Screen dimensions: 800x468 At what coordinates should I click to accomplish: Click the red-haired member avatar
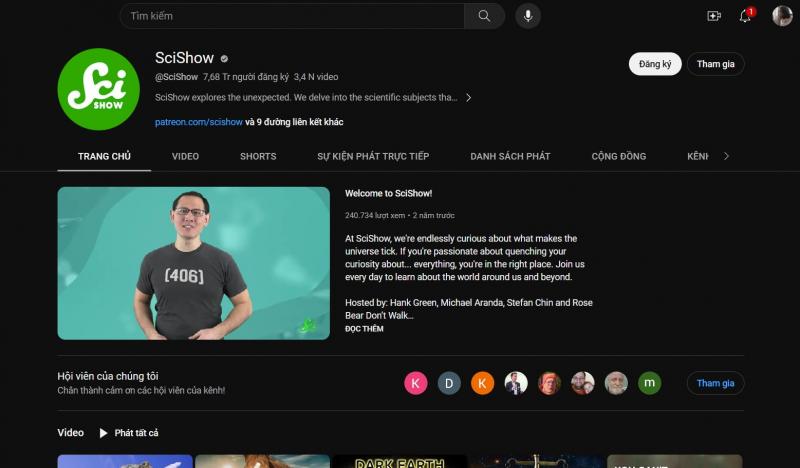coord(549,383)
